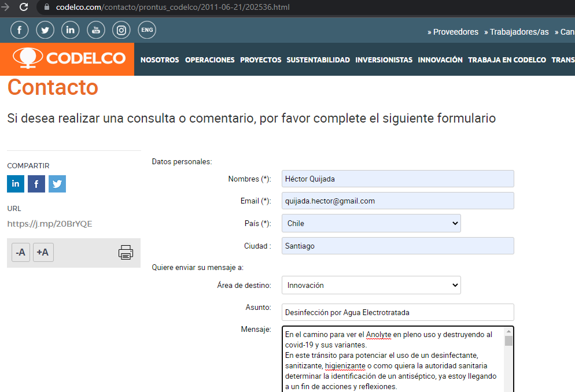
Task: Share page on LinkedIn under Compartir
Action: 16,184
